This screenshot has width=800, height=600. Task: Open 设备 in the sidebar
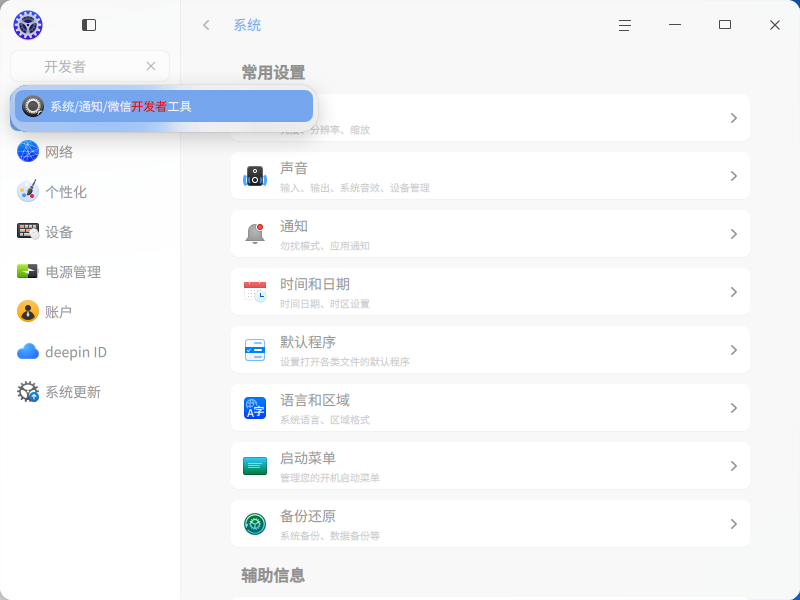point(90,232)
